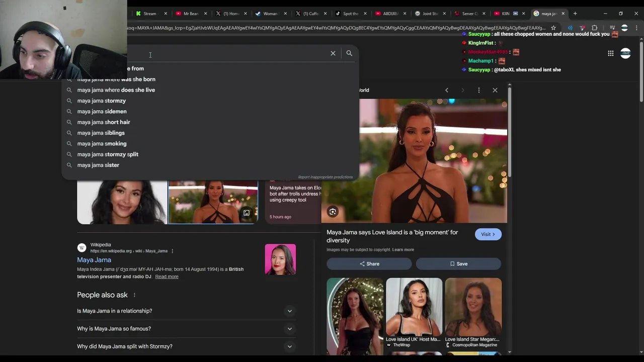Click the browser address bar URL
The width and height of the screenshot is (644, 362).
336,28
